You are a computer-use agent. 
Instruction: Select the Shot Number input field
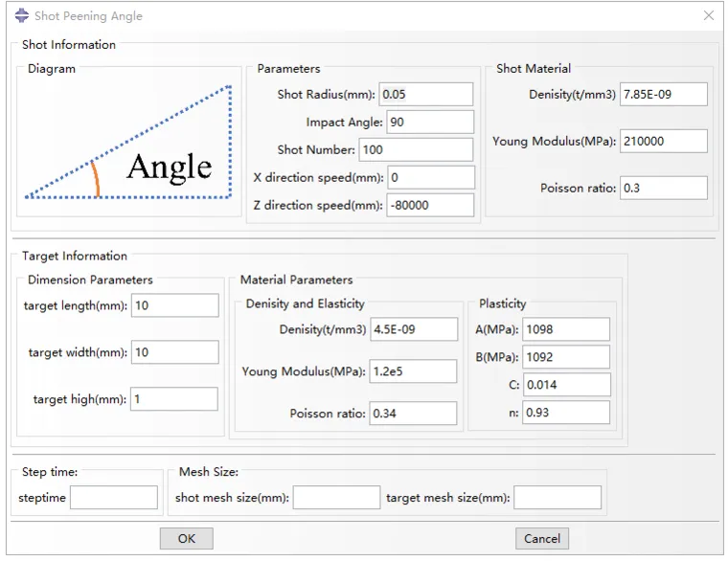pyautogui.click(x=416, y=149)
